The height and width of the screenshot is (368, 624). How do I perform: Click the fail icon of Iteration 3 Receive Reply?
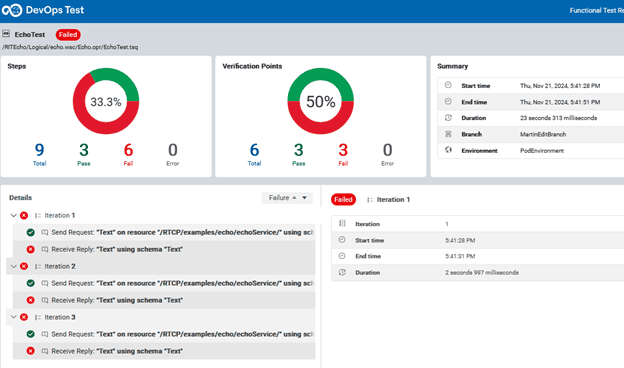(31, 351)
